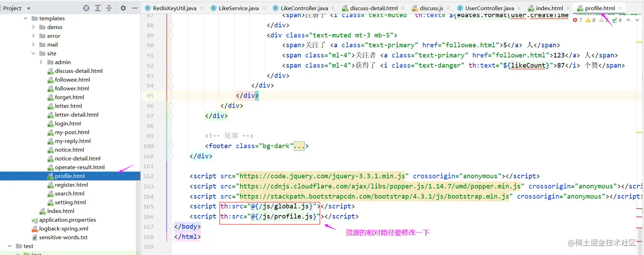Image resolution: width=644 pixels, height=255 pixels.
Task: Click the likeCount variable in line 92
Action: (x=528, y=66)
